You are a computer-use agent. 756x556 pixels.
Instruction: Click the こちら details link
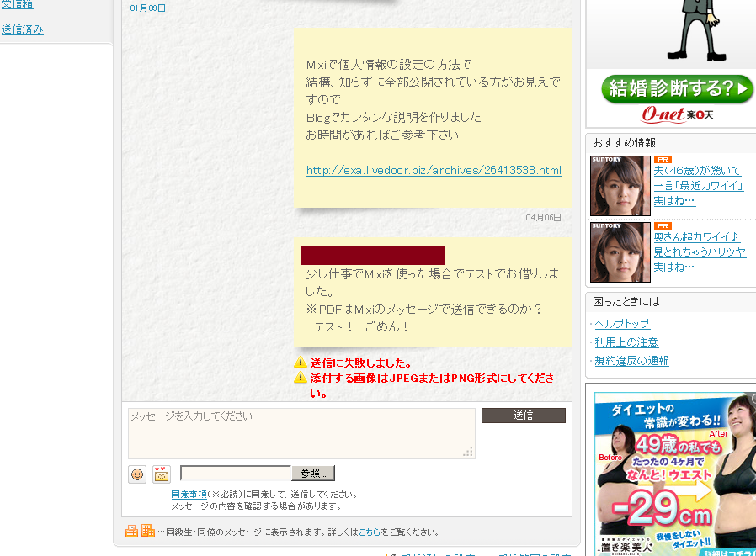(x=370, y=532)
